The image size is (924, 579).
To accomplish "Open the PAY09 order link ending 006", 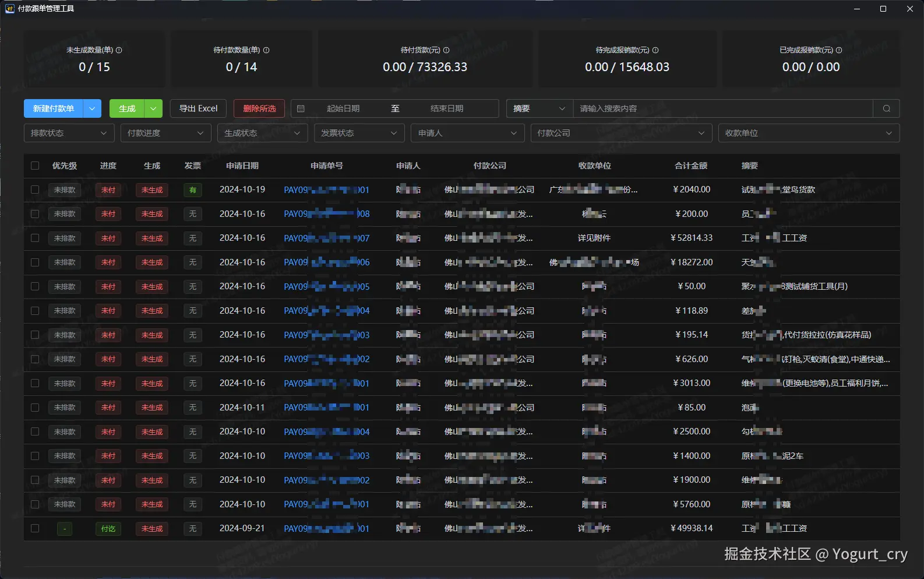I will tap(327, 262).
